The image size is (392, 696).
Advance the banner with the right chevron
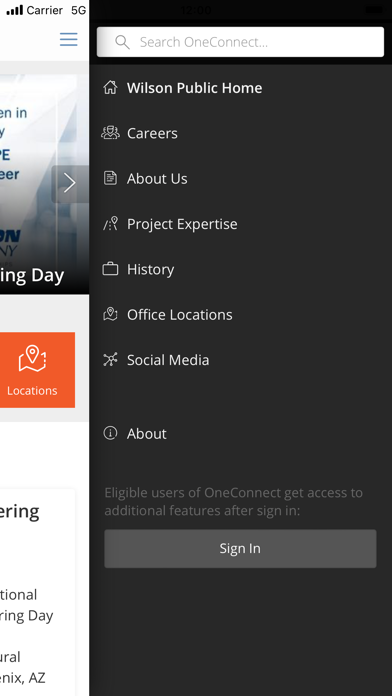[x=70, y=183]
